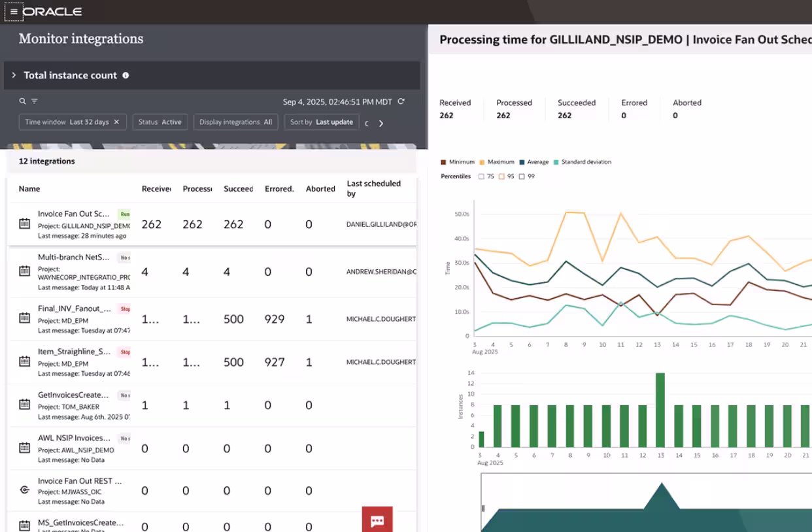Click the search magnifier icon
Screen dimensions: 812x532
point(22,101)
